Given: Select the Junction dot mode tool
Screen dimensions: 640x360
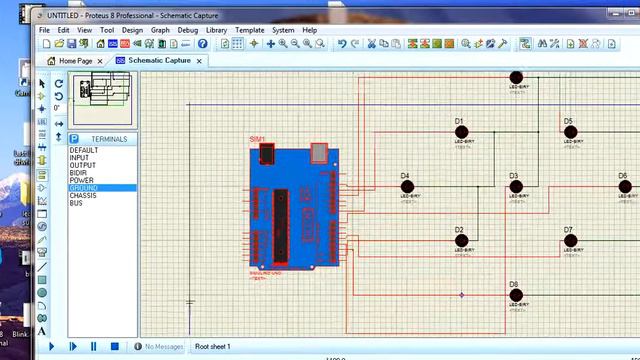Looking at the screenshot, I should click(x=42, y=109).
